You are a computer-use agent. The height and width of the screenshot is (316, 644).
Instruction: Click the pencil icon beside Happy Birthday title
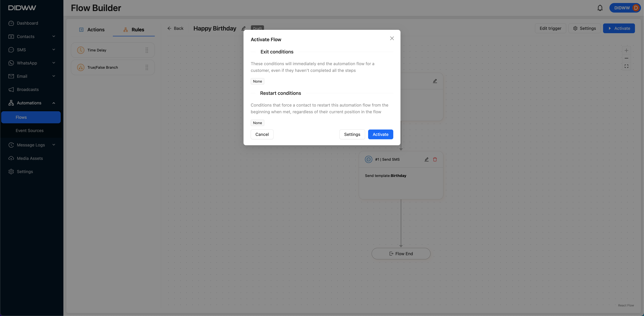244,28
